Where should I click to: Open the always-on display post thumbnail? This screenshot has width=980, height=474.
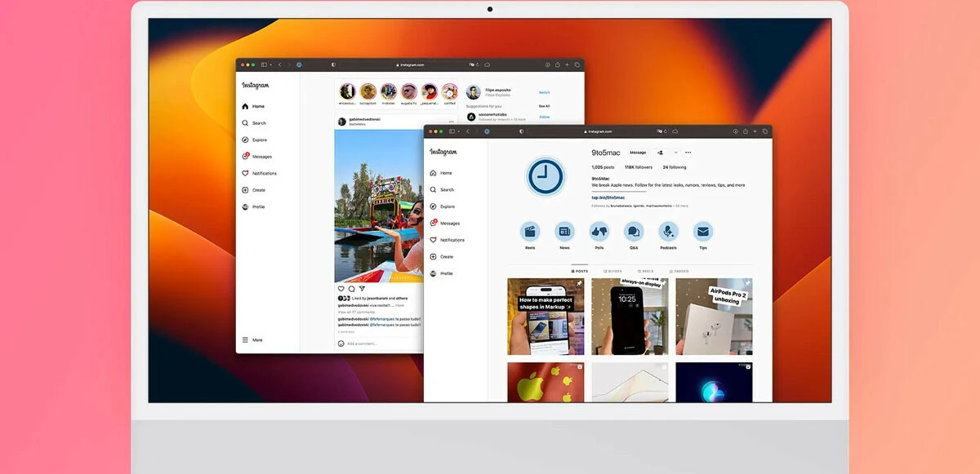click(x=630, y=317)
